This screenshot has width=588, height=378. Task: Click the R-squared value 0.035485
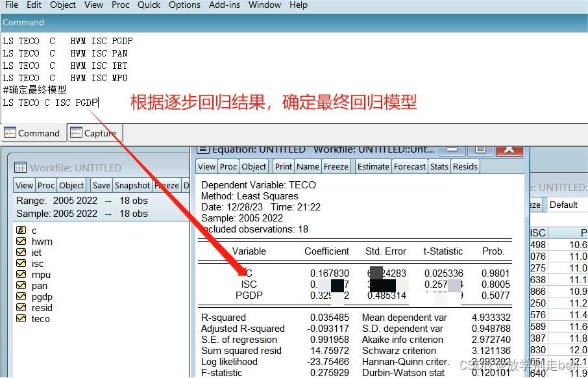coord(330,318)
